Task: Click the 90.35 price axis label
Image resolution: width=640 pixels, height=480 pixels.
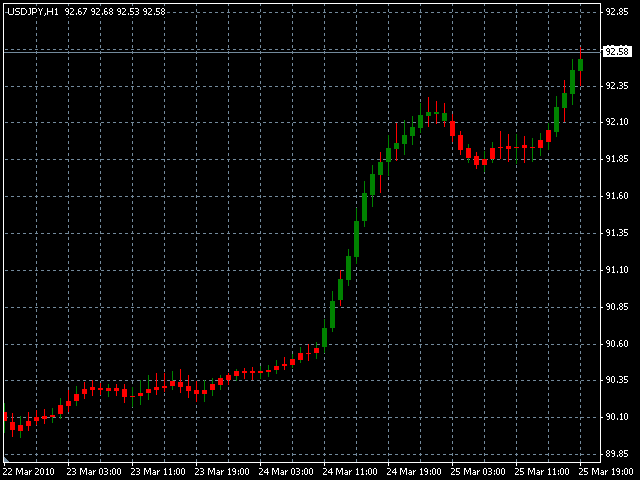Action: (617, 380)
